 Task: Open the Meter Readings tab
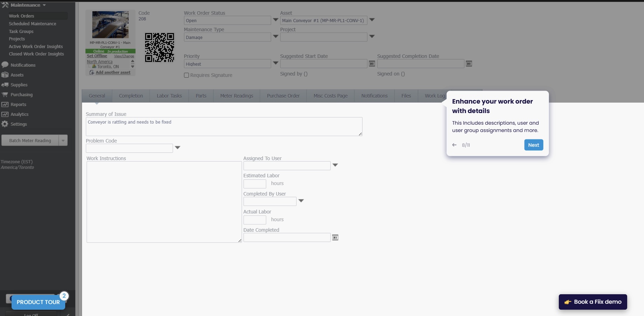(236, 96)
